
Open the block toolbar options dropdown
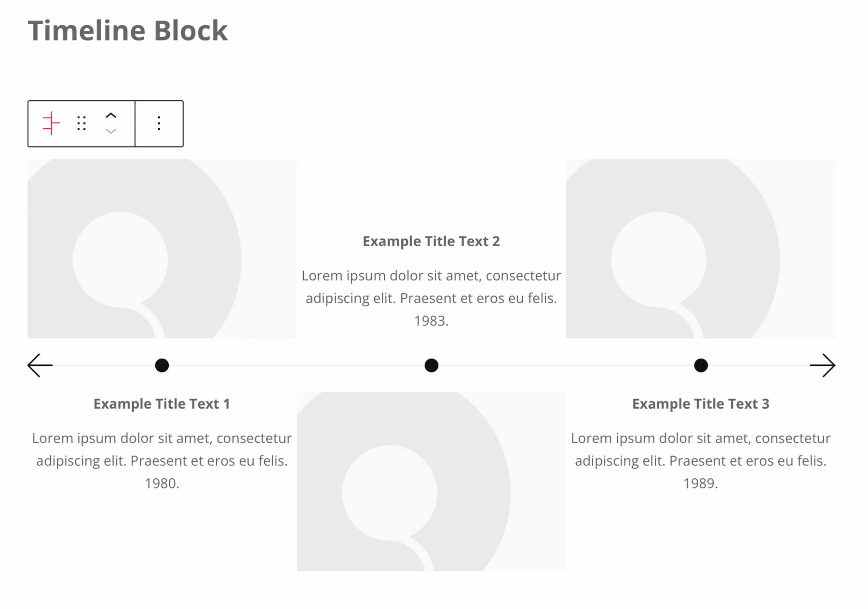159,123
